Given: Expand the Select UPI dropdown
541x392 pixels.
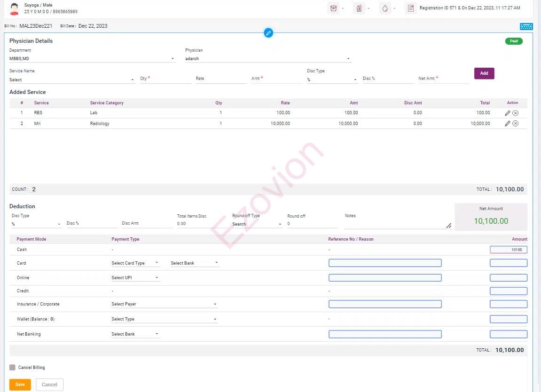Looking at the screenshot, I should pos(135,278).
